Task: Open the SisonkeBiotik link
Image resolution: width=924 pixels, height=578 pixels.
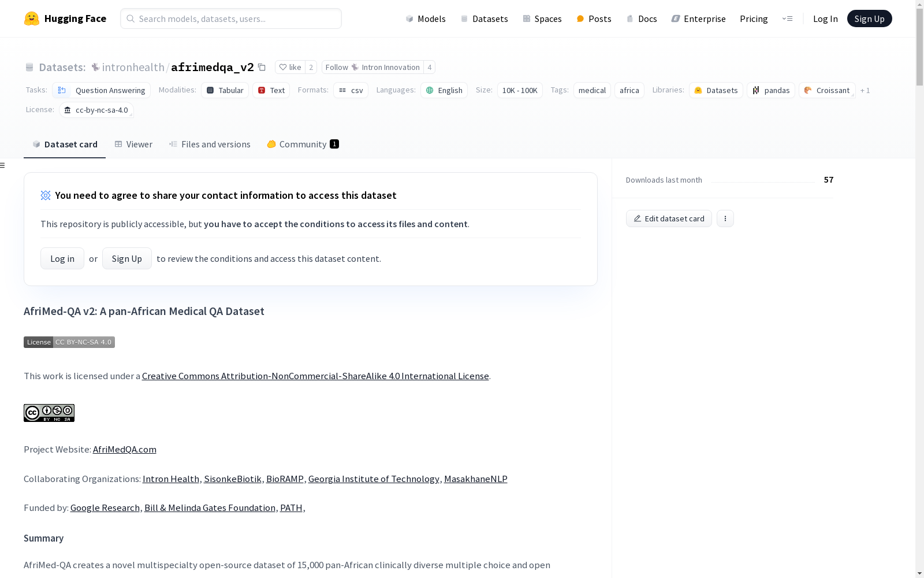Action: 233,479
